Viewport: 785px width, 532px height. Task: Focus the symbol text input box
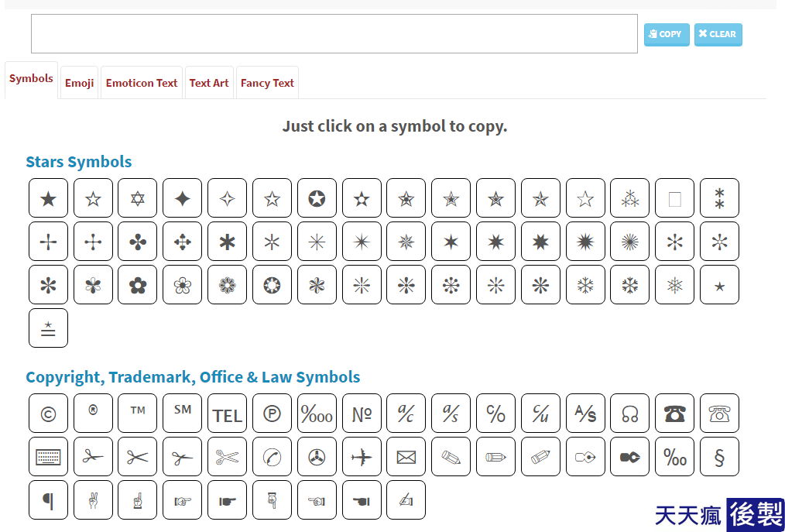coord(334,33)
